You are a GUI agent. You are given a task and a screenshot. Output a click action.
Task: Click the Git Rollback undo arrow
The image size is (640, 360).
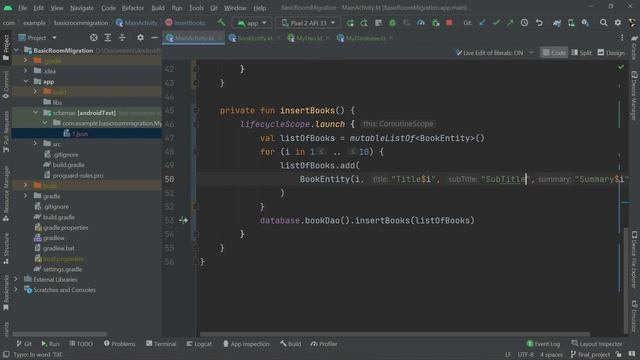(x=539, y=23)
